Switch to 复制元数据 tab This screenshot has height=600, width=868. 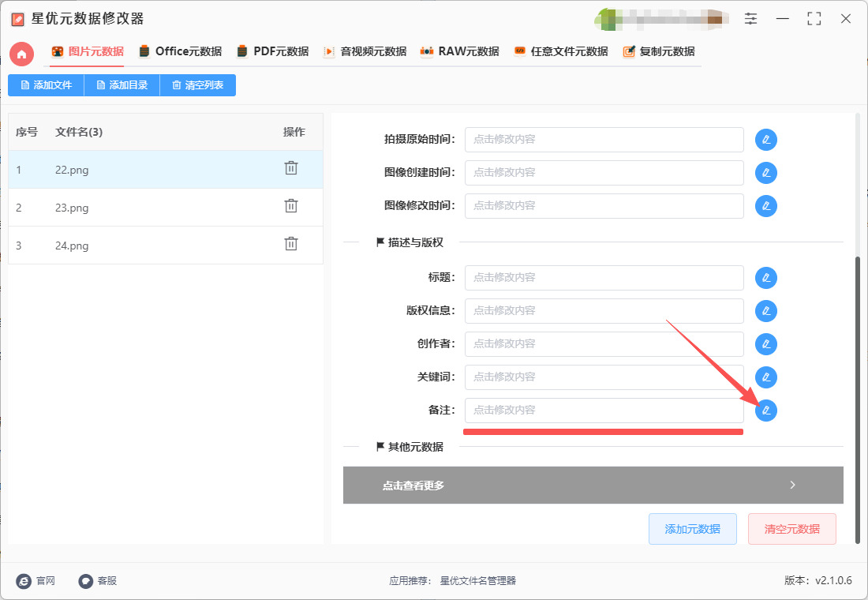659,51
